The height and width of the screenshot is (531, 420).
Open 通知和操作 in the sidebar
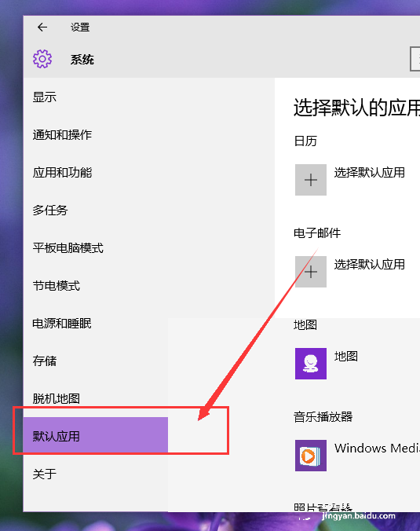[62, 135]
